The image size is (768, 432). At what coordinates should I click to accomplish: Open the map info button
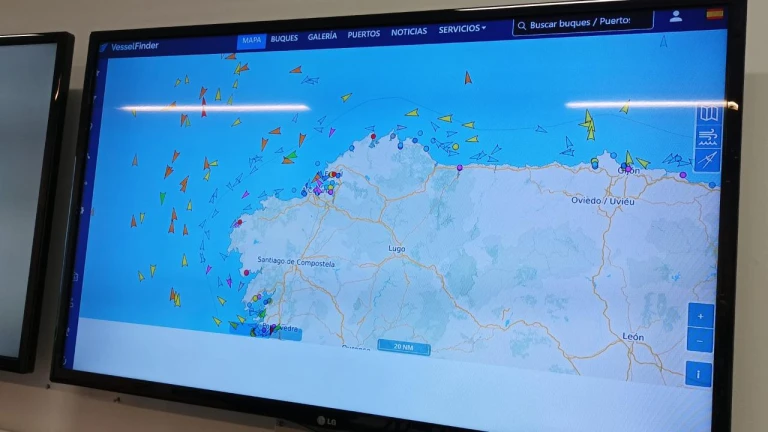(x=699, y=375)
